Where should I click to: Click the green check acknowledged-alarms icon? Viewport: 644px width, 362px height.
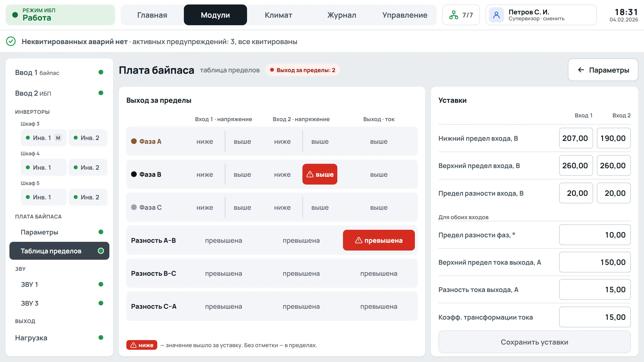[x=11, y=41]
